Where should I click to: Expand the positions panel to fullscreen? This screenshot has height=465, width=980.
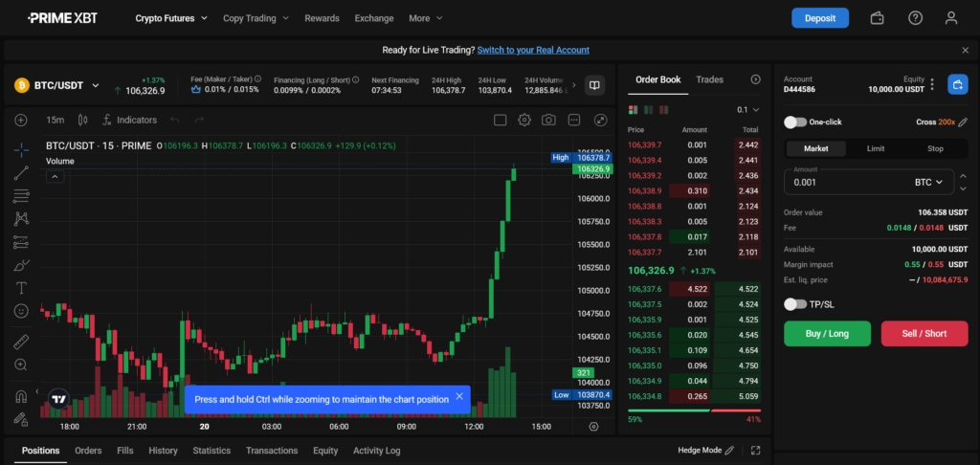756,450
